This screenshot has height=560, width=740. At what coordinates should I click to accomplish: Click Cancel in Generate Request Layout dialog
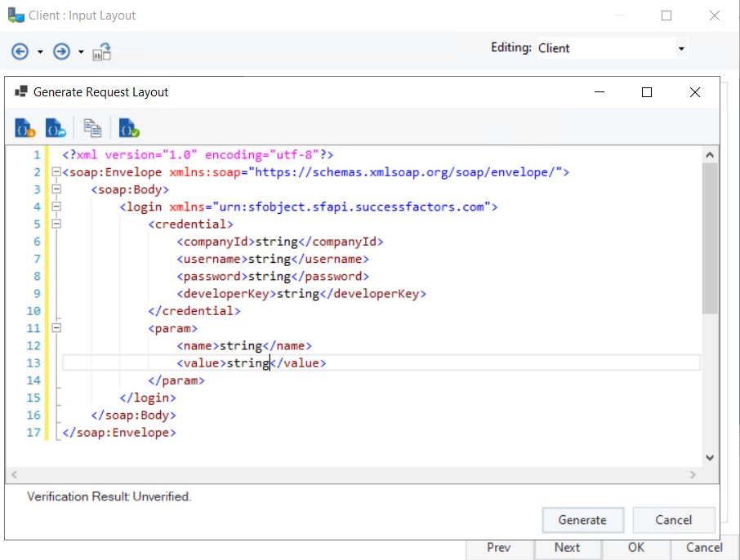(x=673, y=520)
